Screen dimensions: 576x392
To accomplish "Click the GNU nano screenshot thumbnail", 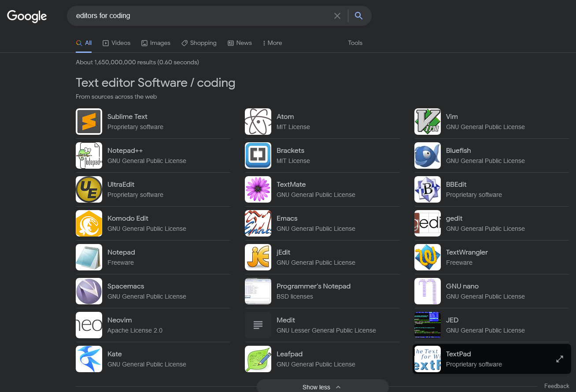I will pos(428,291).
